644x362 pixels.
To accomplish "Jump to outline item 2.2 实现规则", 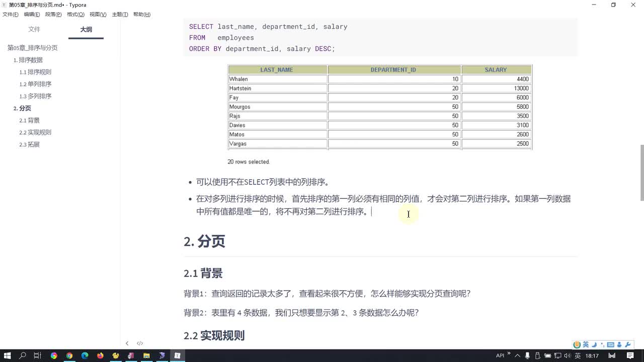I will point(35,132).
